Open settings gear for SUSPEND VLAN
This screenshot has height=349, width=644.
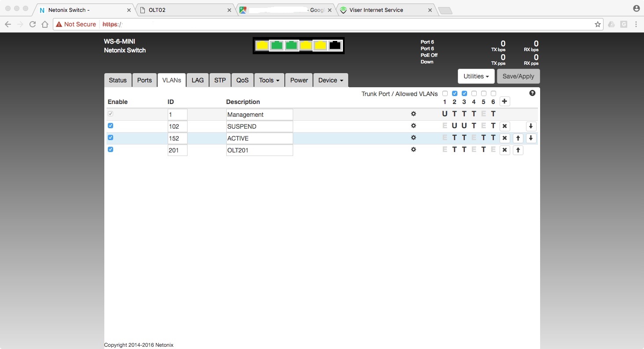click(x=413, y=126)
